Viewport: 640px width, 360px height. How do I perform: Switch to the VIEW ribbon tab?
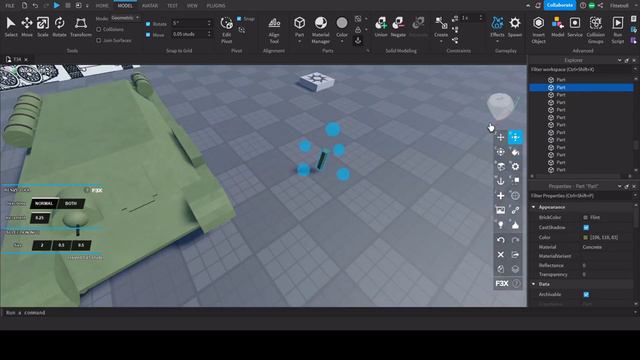(x=192, y=6)
